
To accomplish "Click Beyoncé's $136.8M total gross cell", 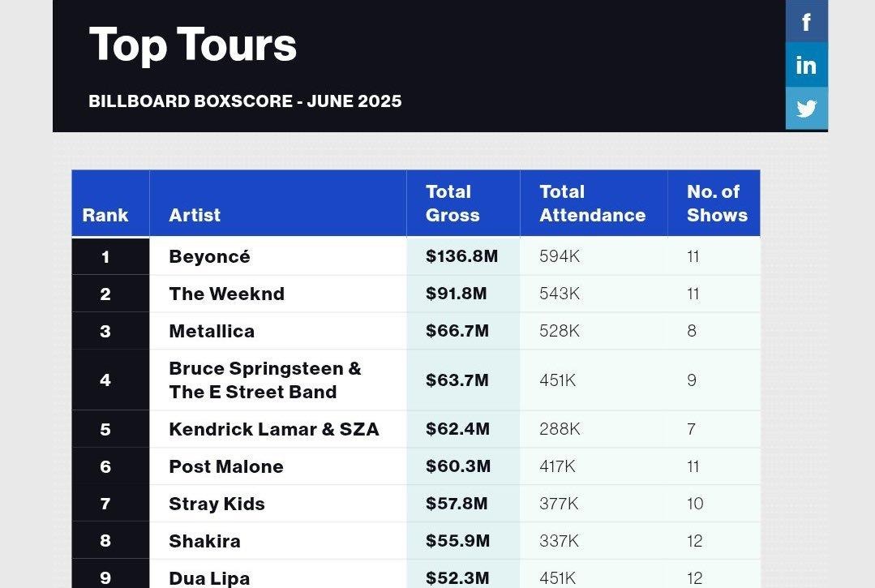I will (463, 256).
